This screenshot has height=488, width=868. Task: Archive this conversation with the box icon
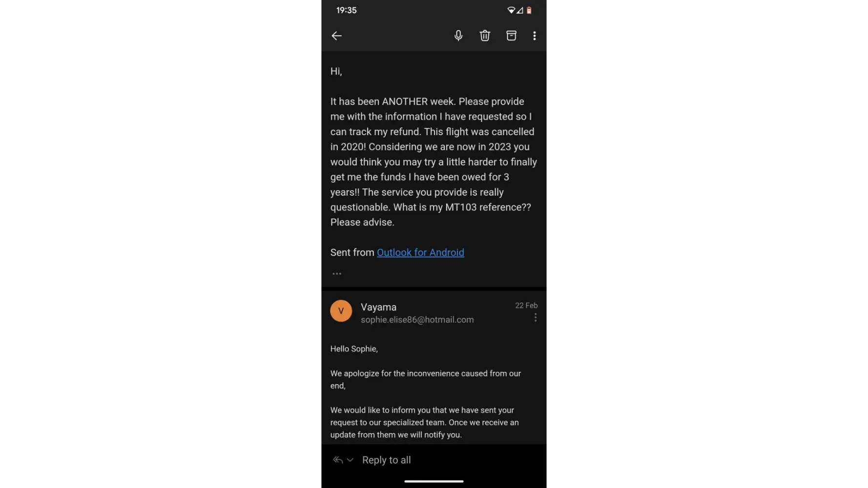pyautogui.click(x=511, y=36)
